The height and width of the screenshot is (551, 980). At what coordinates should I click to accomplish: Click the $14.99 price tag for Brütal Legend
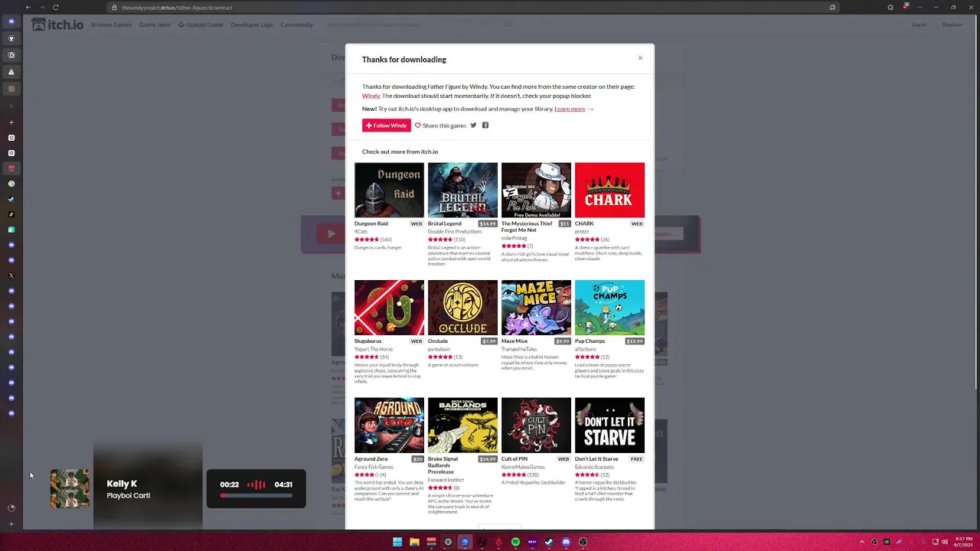(x=488, y=223)
